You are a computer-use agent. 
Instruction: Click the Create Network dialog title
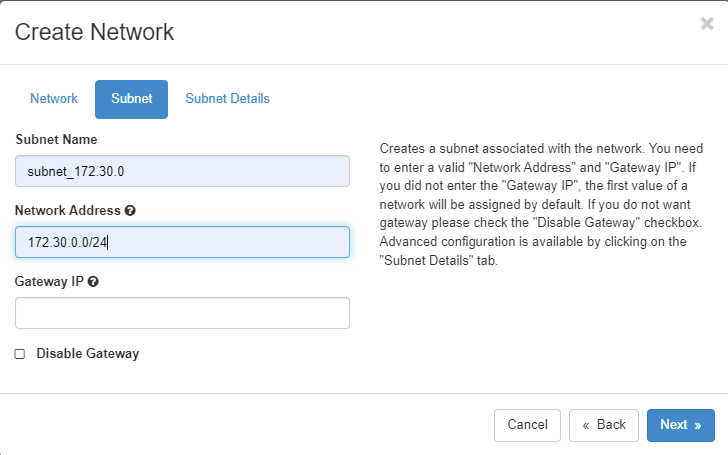[x=94, y=32]
